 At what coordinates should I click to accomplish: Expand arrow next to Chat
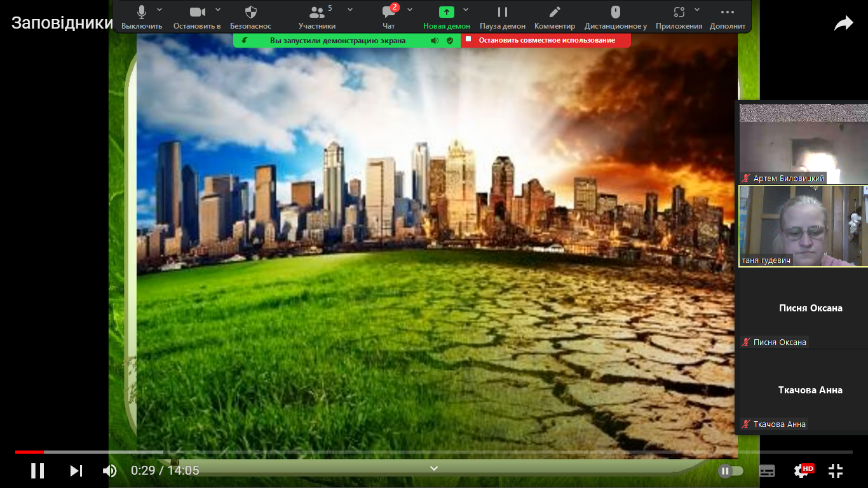click(410, 10)
